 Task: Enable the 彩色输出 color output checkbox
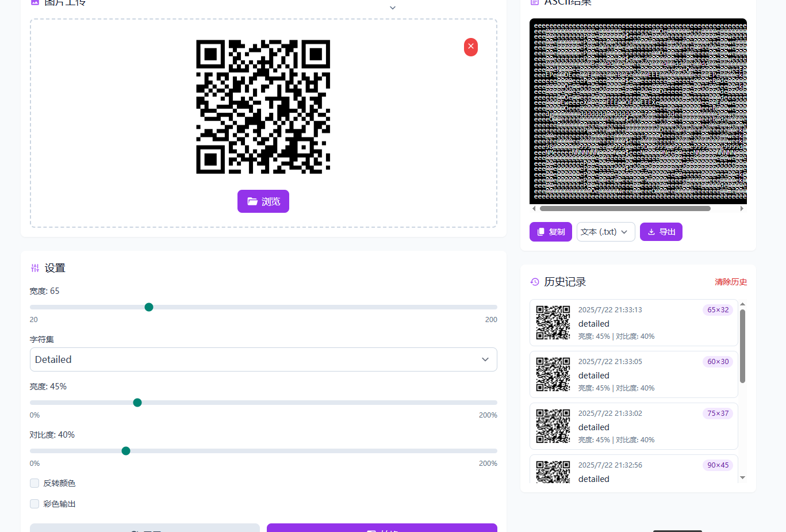point(34,504)
